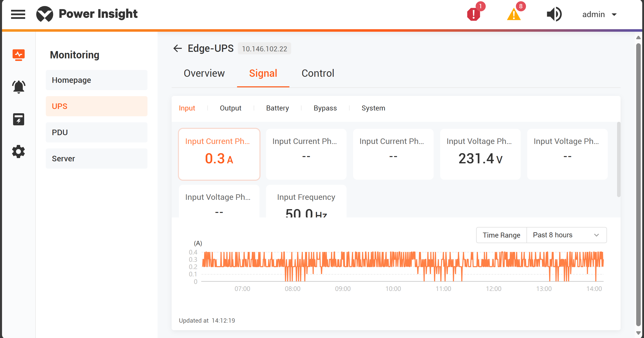Viewport: 644px width, 338px height.
Task: Click the Monitoring heading
Action: tap(74, 55)
